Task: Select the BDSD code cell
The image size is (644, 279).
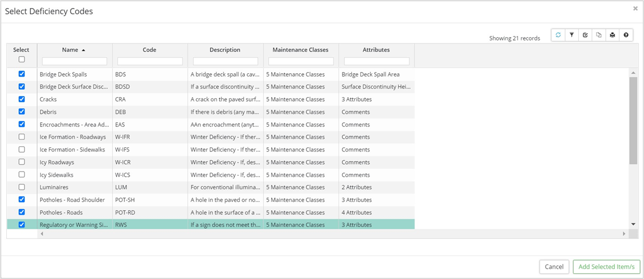Action: [x=150, y=87]
